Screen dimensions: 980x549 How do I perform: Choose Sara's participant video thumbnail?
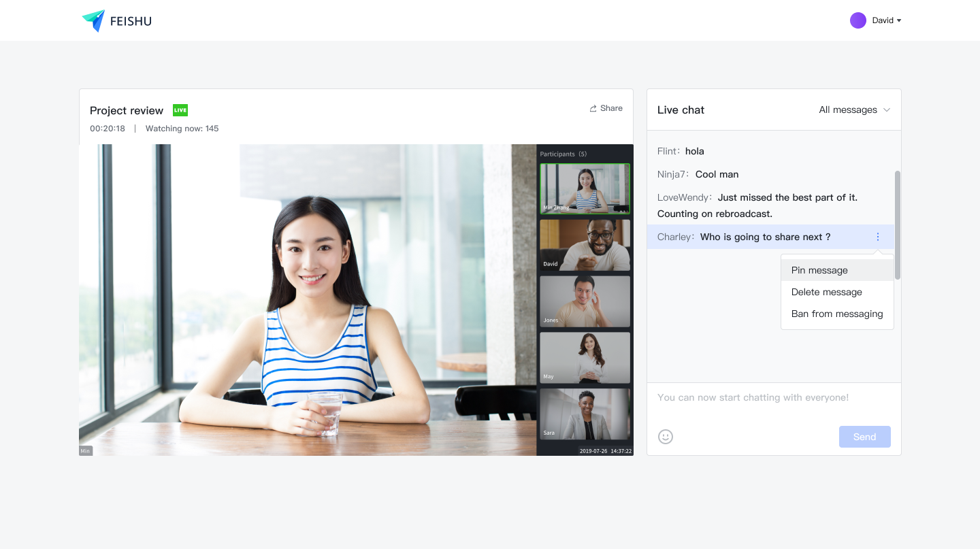pyautogui.click(x=585, y=414)
